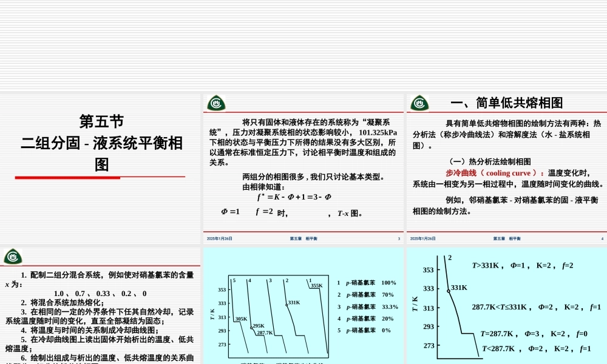The width and height of the screenshot is (607, 364).
Task: Select legend entry 1 p-硝基氯苯 100%
Action: (x=365, y=283)
